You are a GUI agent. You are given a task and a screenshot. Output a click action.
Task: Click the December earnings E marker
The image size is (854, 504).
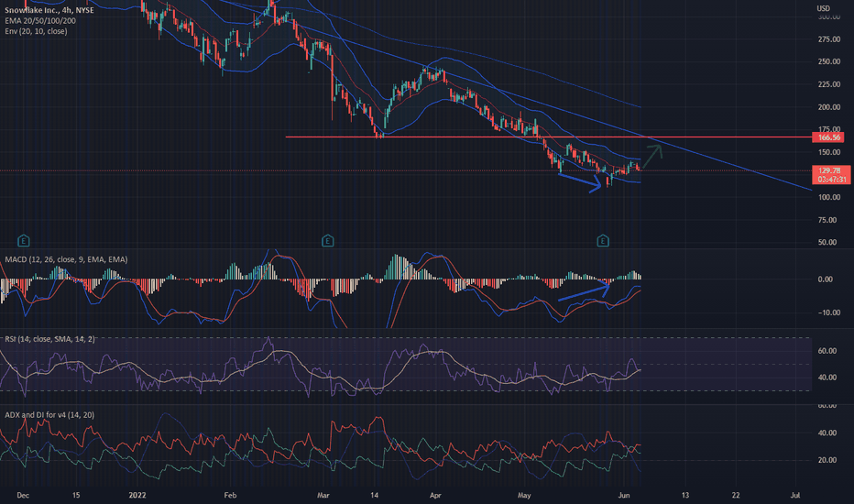click(x=24, y=240)
